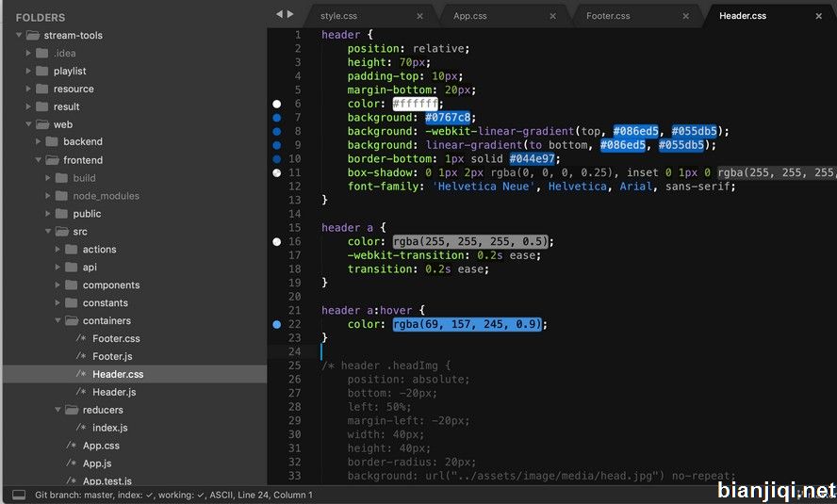This screenshot has width=837, height=504.
Task: Click the api folder icon
Action: click(72, 268)
